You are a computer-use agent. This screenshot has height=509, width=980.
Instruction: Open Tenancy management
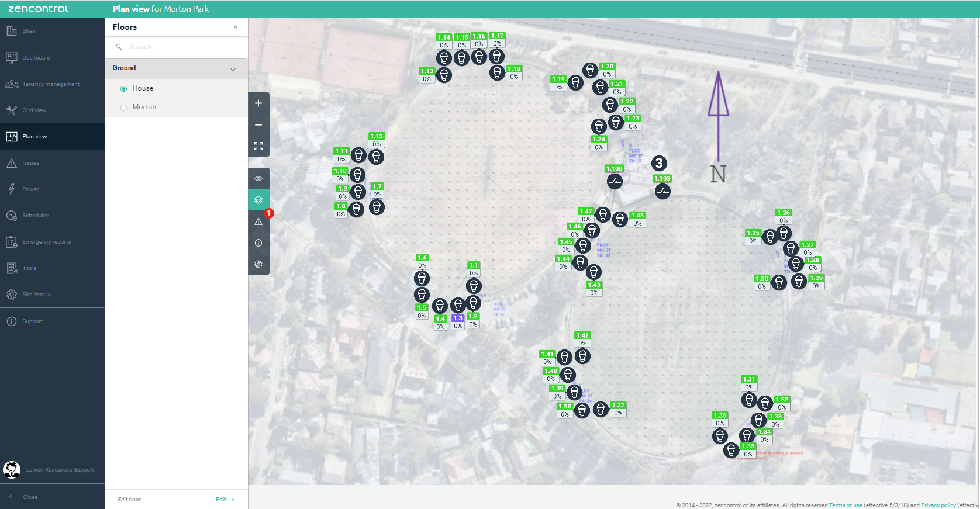pyautogui.click(x=52, y=84)
